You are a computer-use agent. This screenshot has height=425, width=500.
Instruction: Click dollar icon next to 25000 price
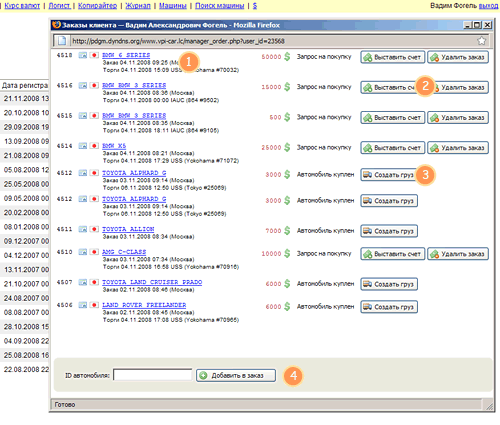287,147
